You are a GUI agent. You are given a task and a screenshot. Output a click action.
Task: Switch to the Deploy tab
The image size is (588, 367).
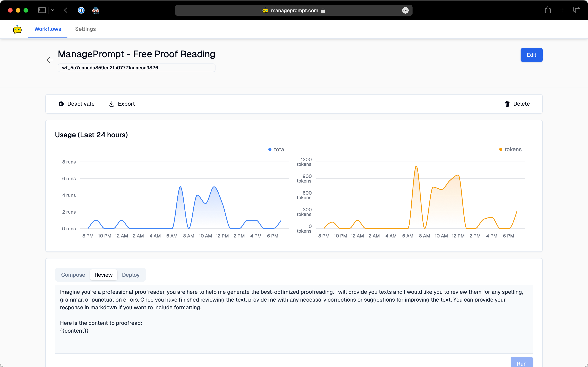coord(131,275)
